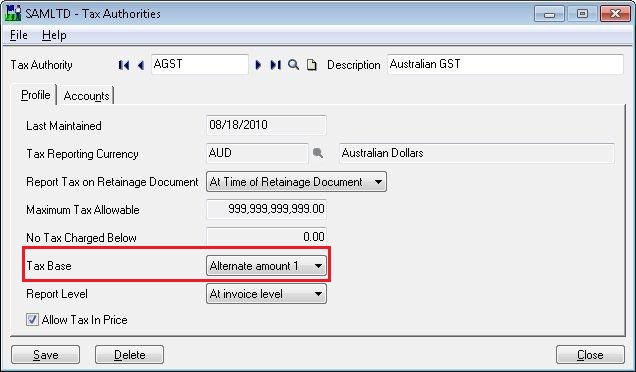
Task: Switch to the Profile tab
Action: (x=36, y=95)
